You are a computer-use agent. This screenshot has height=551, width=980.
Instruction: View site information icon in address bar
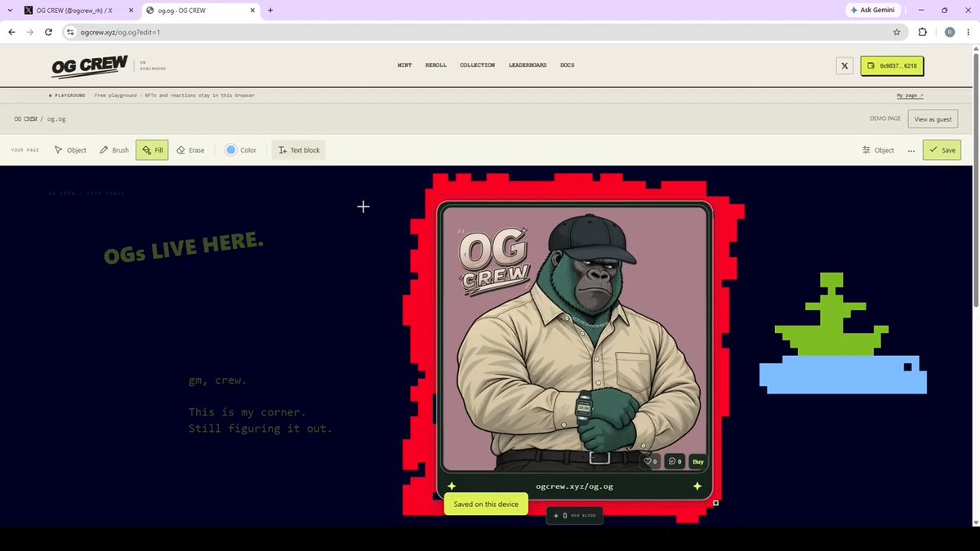70,33
